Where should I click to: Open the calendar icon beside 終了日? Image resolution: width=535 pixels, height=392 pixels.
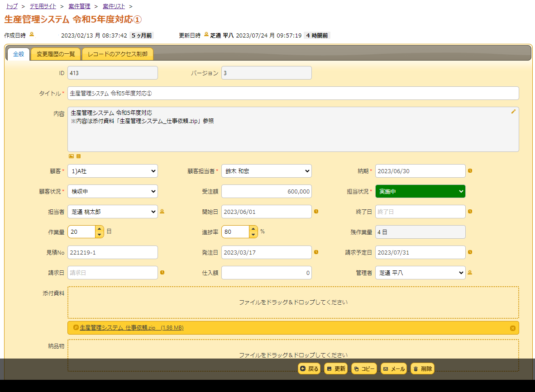(x=470, y=211)
